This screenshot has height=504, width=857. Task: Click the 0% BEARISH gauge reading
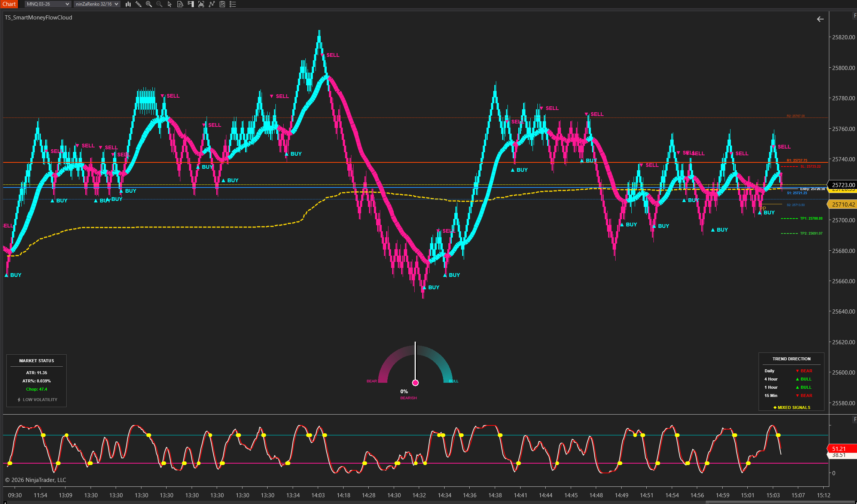[408, 394]
